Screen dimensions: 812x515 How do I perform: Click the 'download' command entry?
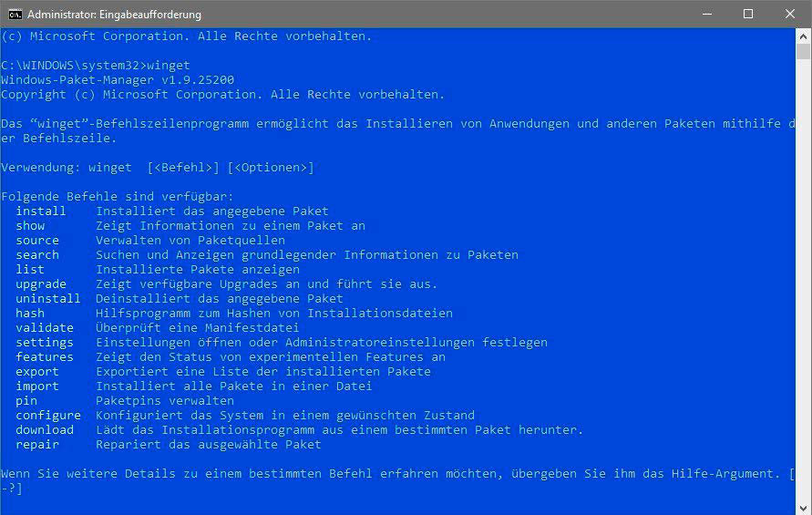[45, 429]
